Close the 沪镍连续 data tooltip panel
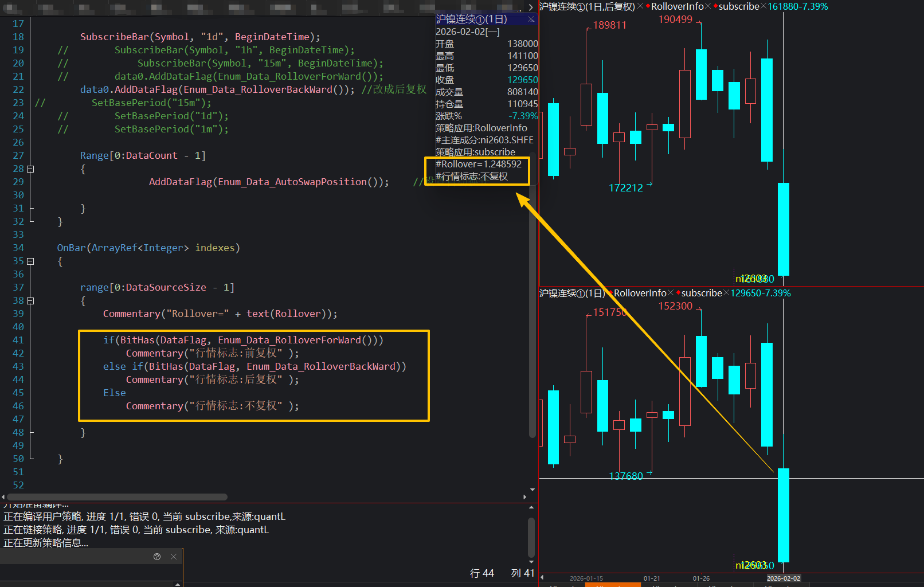Image resolution: width=924 pixels, height=587 pixels. 531,19
